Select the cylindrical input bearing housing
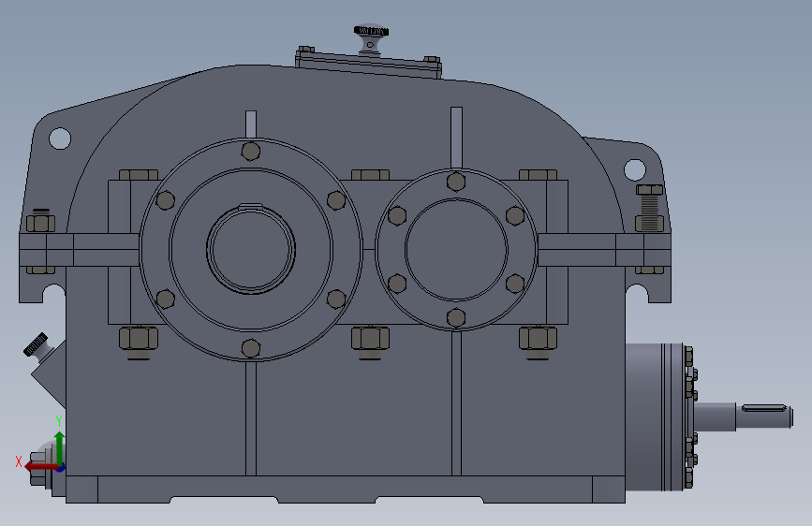Screen dimensions: 812x526 coord(655,416)
